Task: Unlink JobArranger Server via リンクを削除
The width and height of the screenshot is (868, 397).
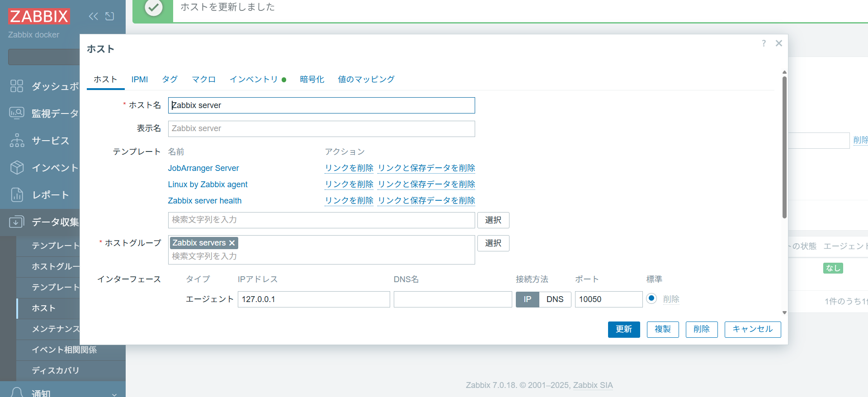Action: pos(349,168)
